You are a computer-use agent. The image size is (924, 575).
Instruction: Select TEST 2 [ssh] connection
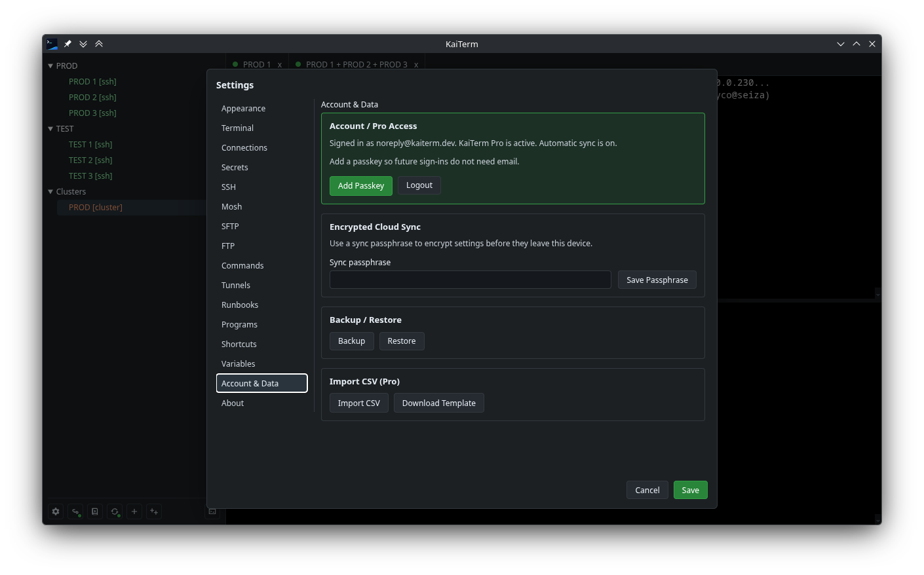(x=90, y=160)
